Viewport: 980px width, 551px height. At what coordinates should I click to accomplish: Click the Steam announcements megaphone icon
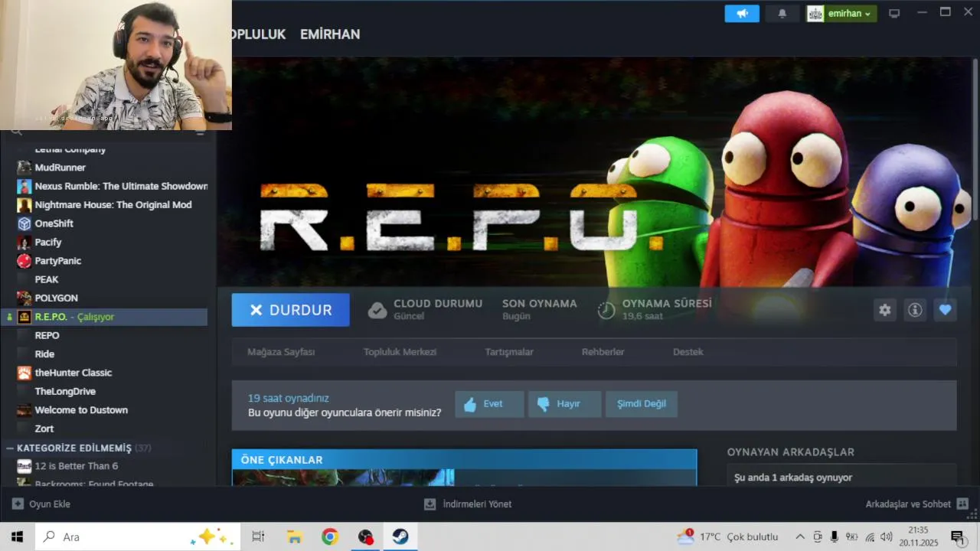742,14
